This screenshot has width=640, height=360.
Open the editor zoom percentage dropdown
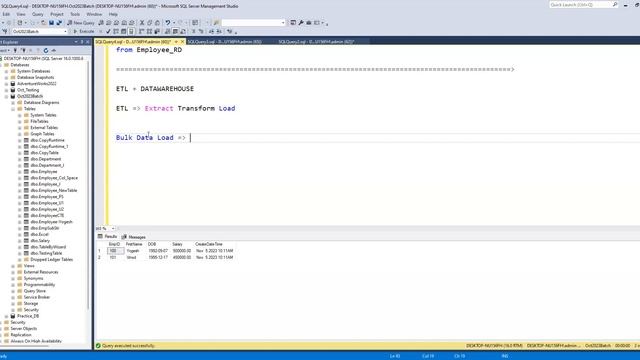(x=113, y=229)
